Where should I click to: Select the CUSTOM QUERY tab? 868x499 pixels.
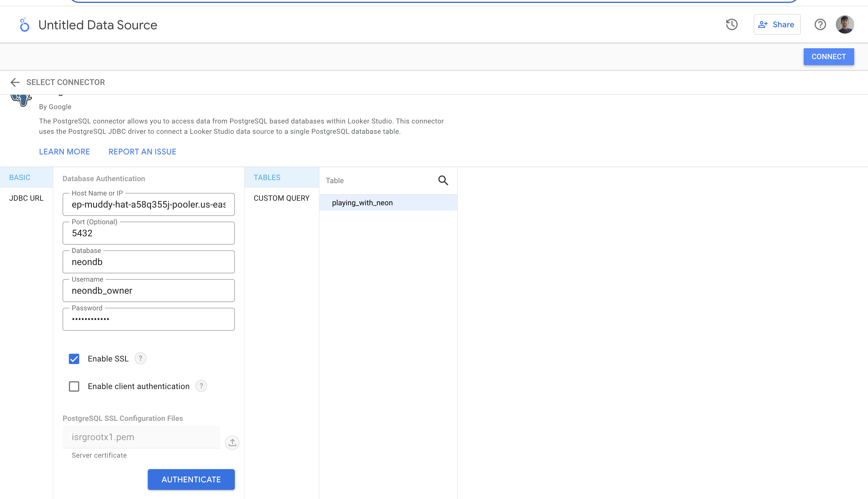tap(282, 198)
